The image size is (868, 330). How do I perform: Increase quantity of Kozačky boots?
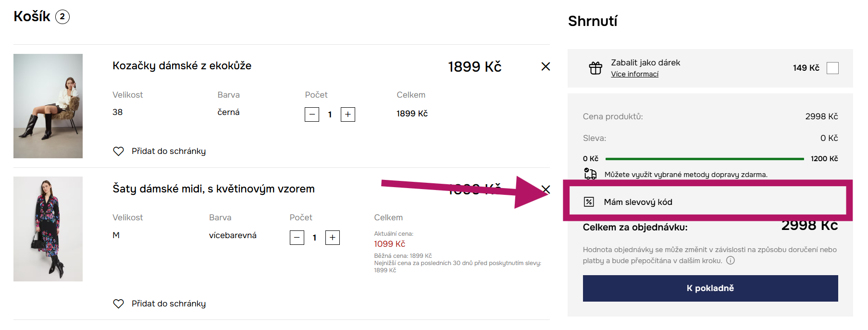click(348, 114)
